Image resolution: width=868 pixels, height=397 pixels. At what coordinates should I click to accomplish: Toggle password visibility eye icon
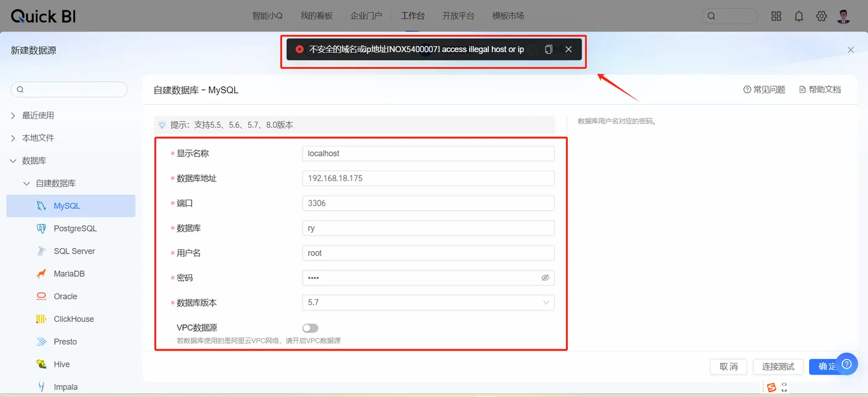coord(546,278)
